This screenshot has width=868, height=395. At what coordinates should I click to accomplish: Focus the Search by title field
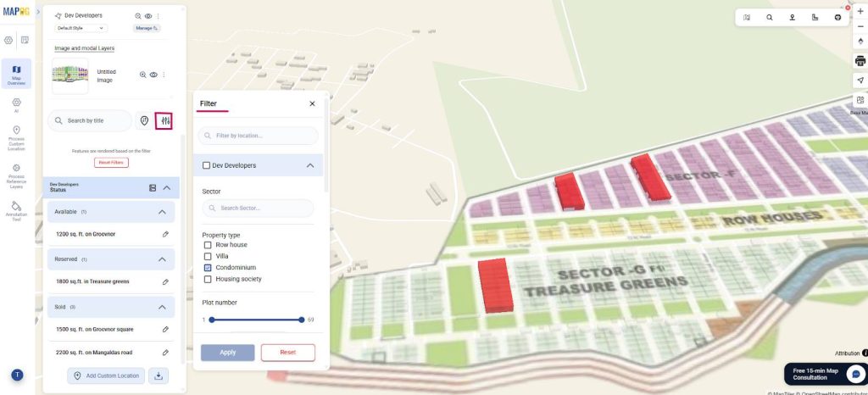click(x=90, y=120)
